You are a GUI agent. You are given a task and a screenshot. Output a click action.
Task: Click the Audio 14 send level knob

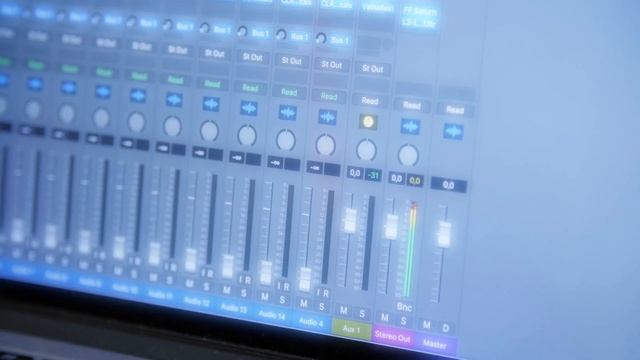click(281, 35)
